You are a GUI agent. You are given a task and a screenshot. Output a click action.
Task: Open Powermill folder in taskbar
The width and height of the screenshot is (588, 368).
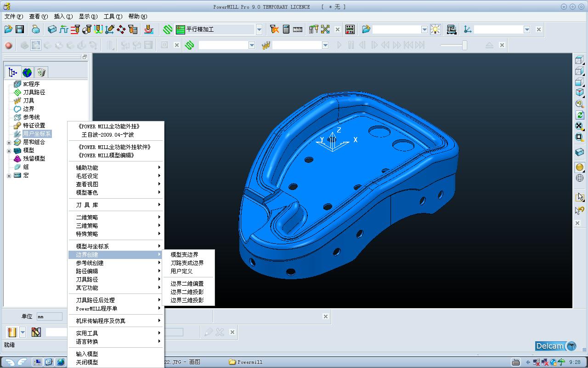pyautogui.click(x=245, y=362)
